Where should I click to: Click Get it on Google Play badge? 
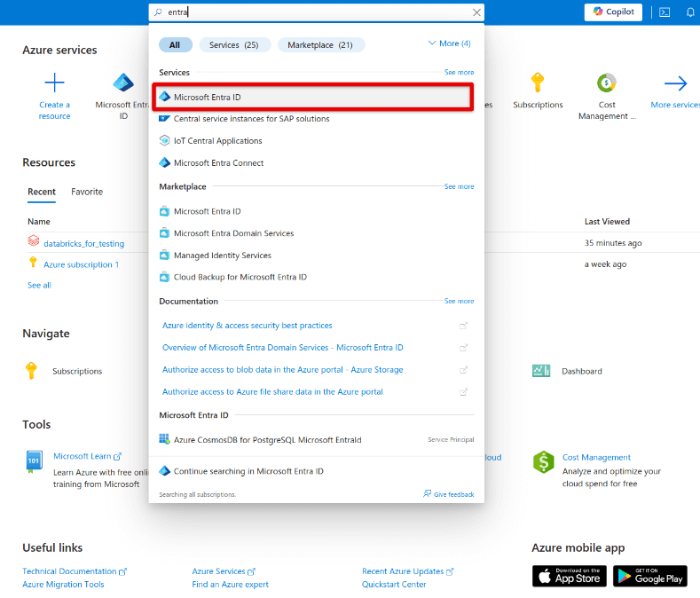pos(650,576)
